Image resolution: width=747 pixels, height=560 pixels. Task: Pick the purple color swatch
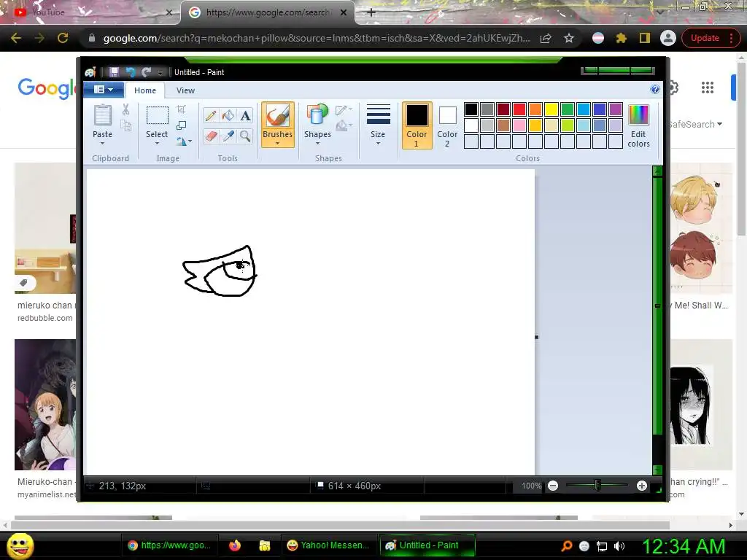[616, 109]
